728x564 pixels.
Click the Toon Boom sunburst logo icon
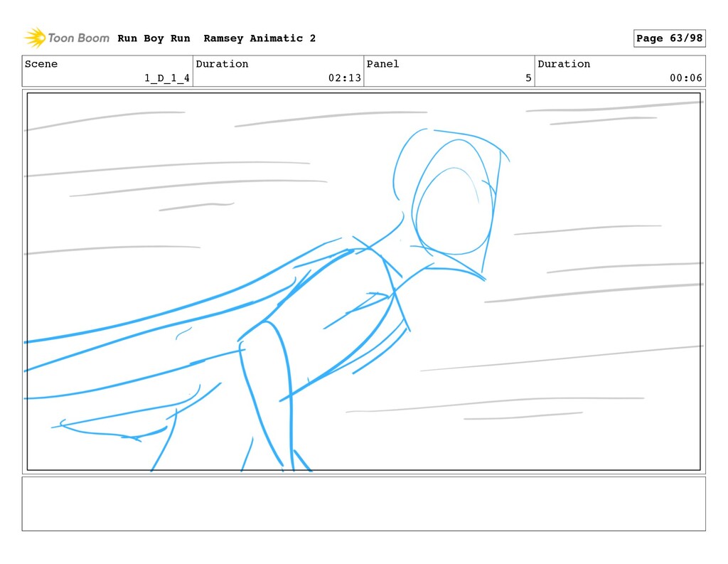point(35,38)
